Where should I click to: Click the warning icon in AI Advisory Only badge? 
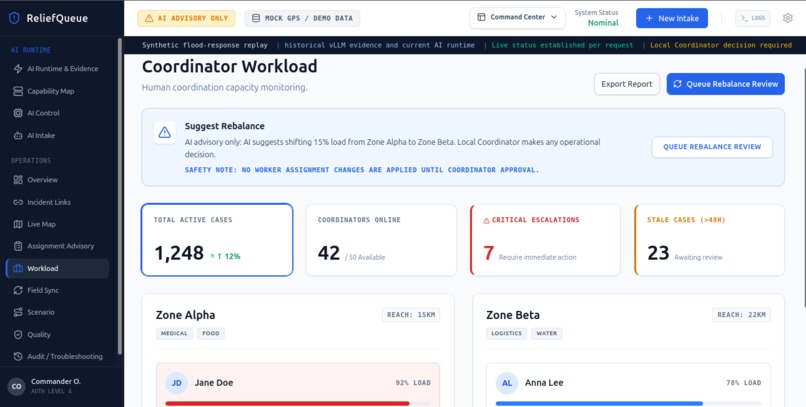click(149, 18)
